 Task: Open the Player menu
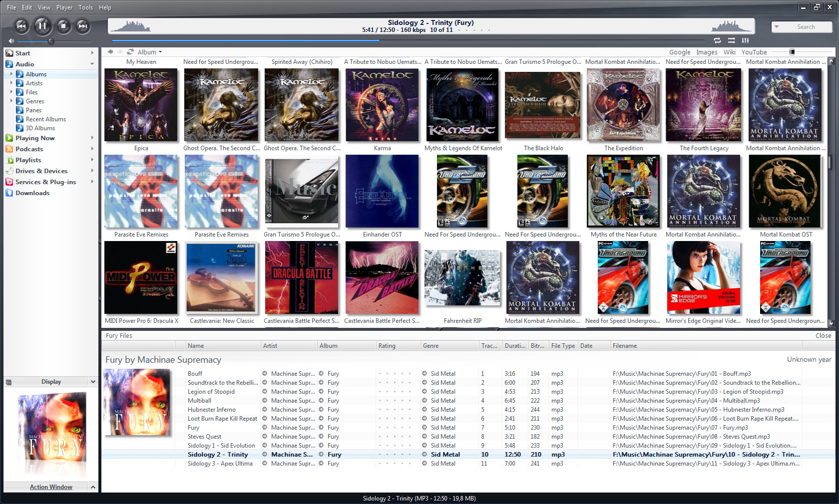[64, 7]
